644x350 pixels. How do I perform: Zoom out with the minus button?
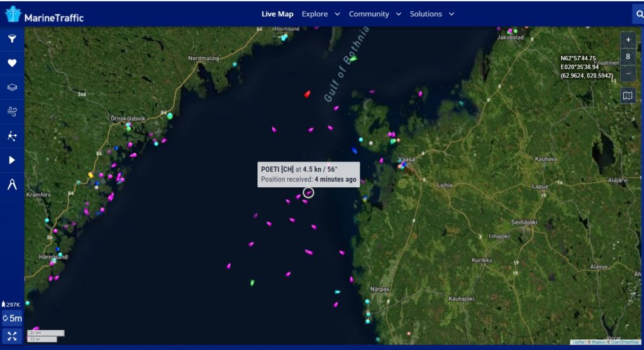[628, 73]
